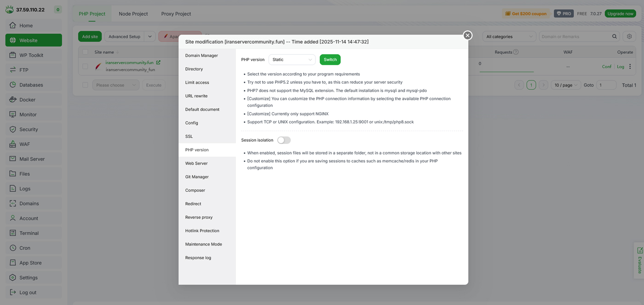Click the Domain or Remarks search field
This screenshot has width=644, height=305.
575,37
